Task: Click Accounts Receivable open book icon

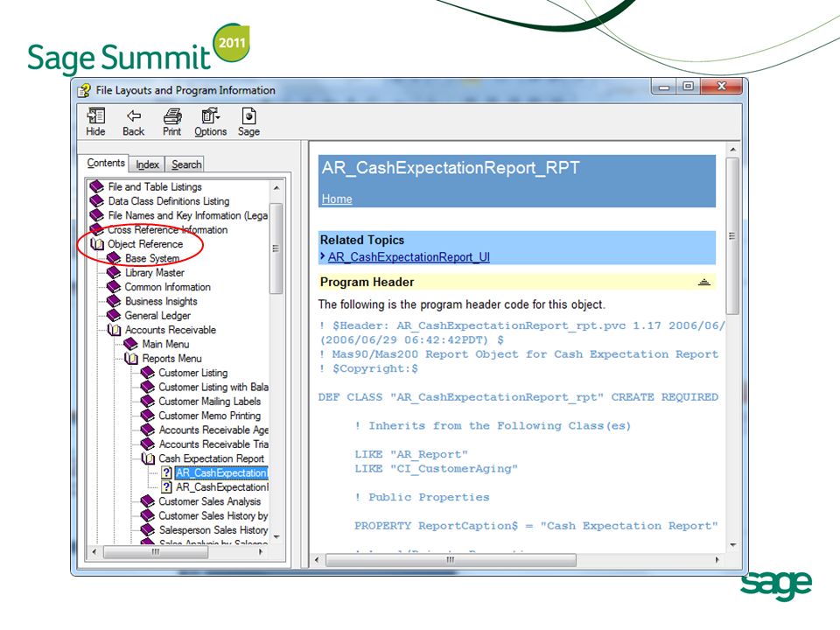Action: pos(114,330)
